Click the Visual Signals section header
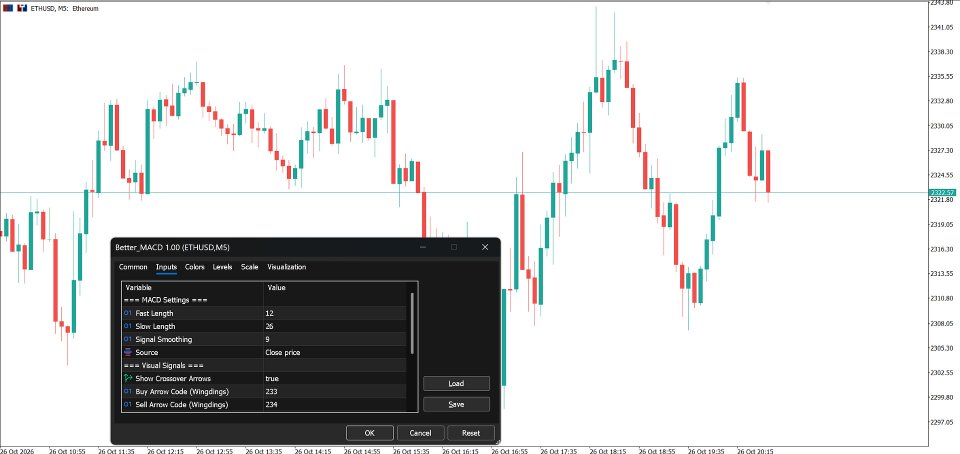 click(x=163, y=365)
